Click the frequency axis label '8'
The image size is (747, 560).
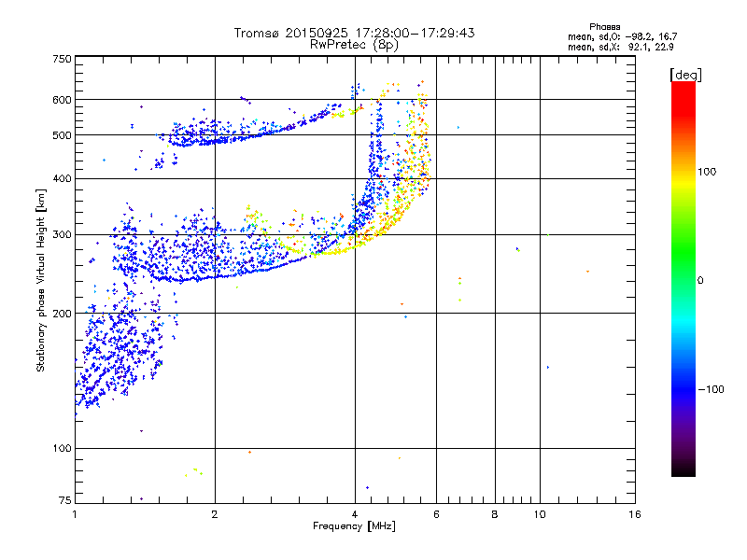pos(495,514)
